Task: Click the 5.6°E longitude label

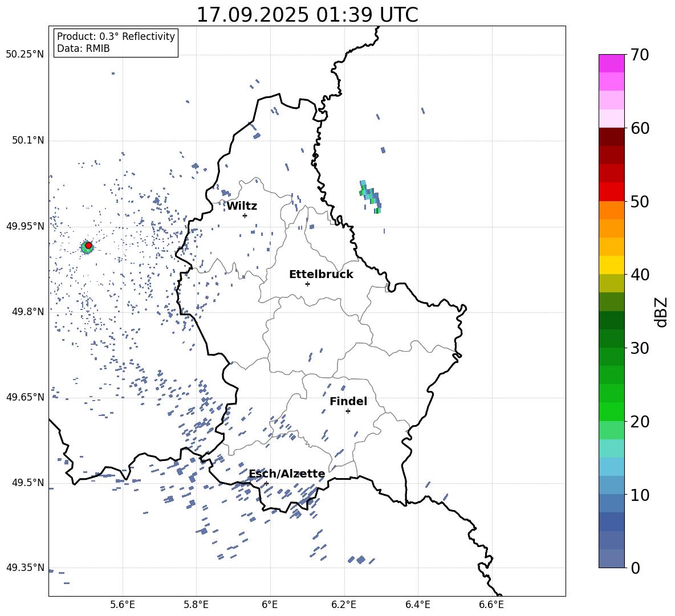Action: (x=123, y=605)
